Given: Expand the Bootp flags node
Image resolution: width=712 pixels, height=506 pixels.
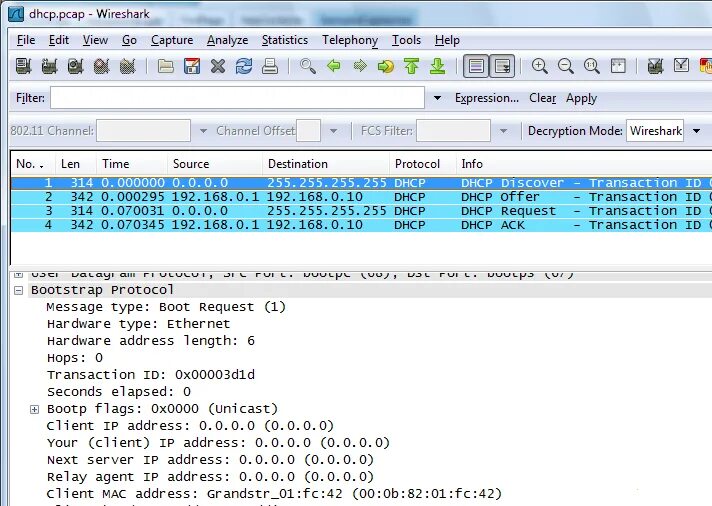Looking at the screenshot, I should coord(35,409).
